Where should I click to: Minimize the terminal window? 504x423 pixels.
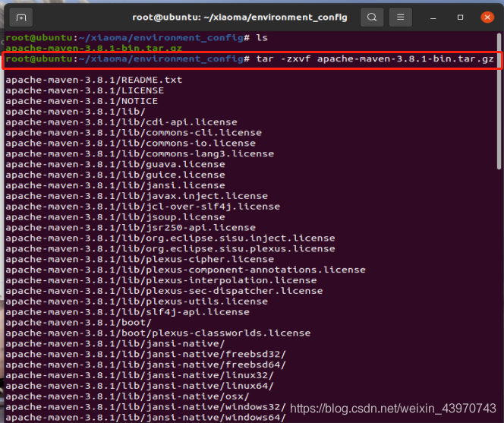[433, 17]
